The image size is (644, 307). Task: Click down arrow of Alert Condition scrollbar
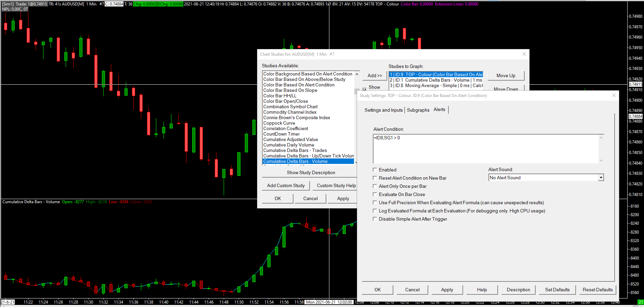point(601,161)
